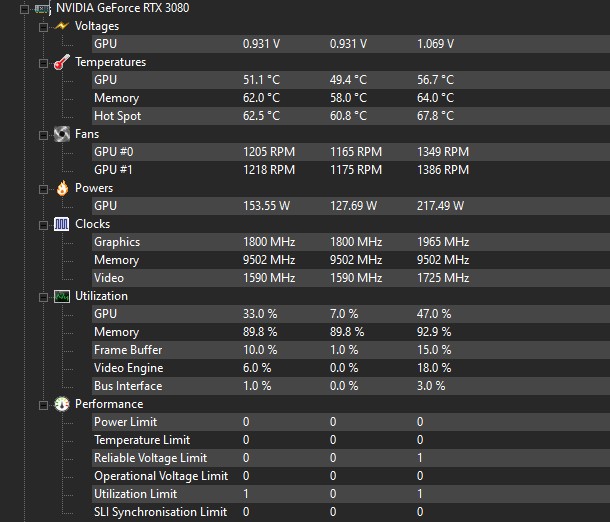Select the Utilization Limit row

coord(351,494)
